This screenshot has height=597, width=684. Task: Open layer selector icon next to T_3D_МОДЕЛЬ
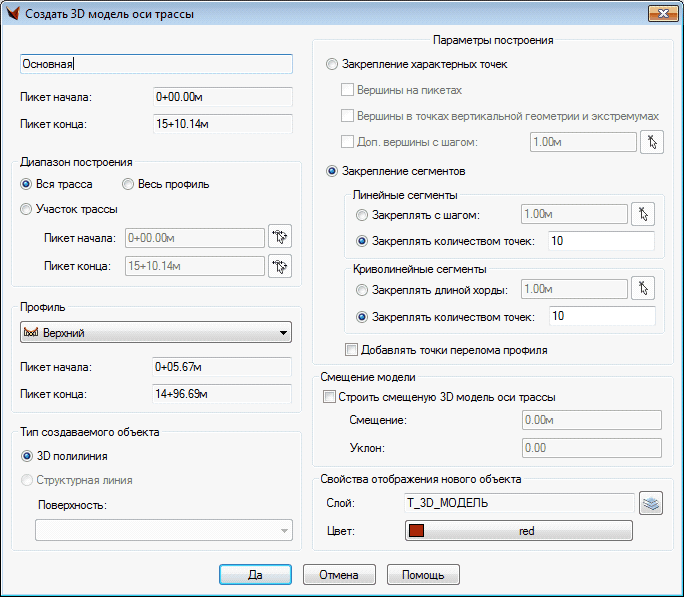pos(652,503)
